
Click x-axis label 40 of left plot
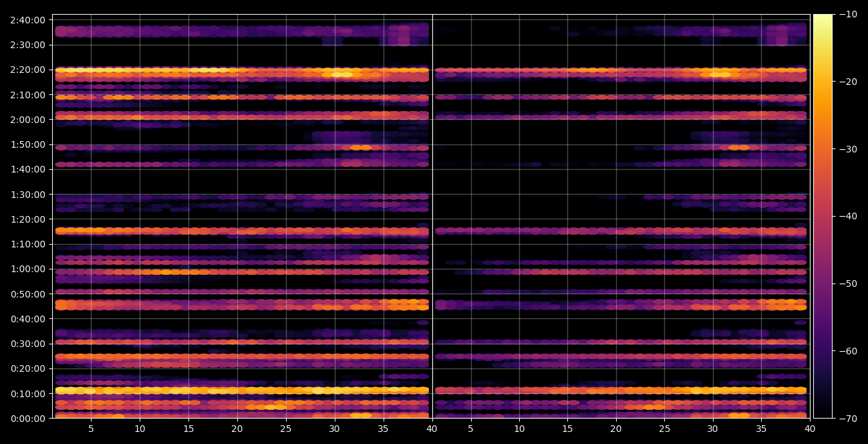click(432, 429)
